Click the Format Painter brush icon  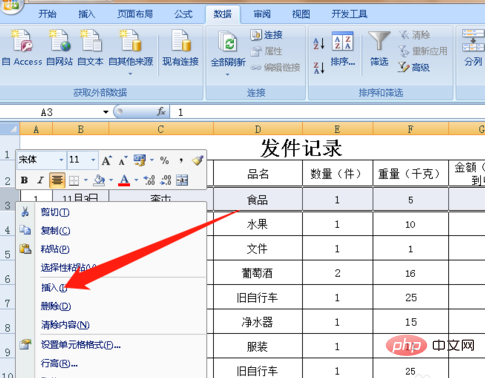coord(198,160)
